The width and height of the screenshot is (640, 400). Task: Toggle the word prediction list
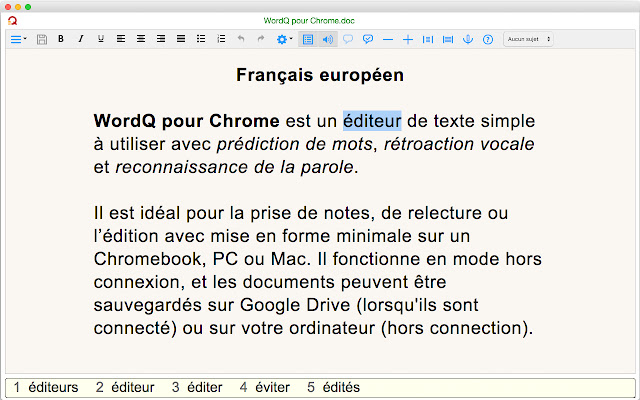[308, 39]
